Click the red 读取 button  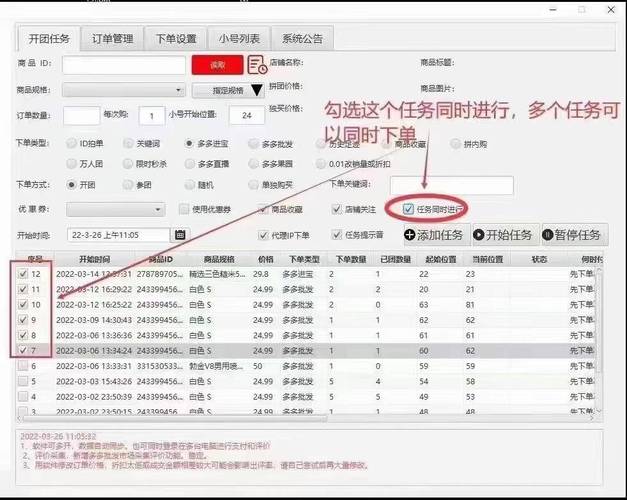218,65
